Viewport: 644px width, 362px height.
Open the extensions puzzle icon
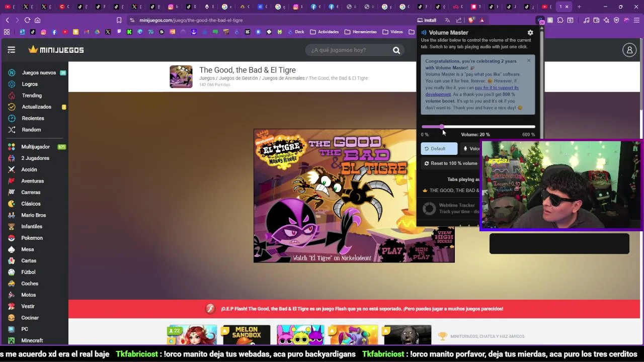click(560, 20)
